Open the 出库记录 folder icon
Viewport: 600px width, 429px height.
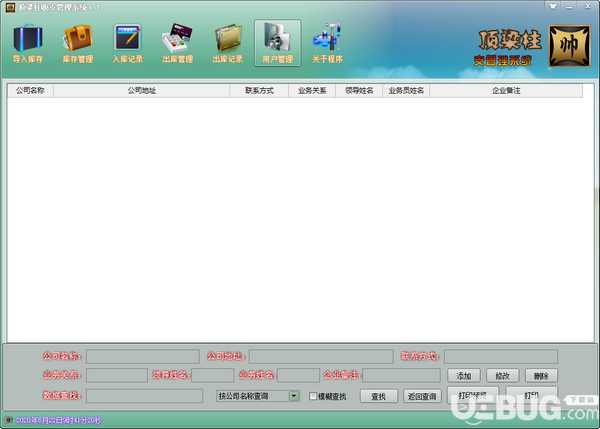click(x=228, y=43)
